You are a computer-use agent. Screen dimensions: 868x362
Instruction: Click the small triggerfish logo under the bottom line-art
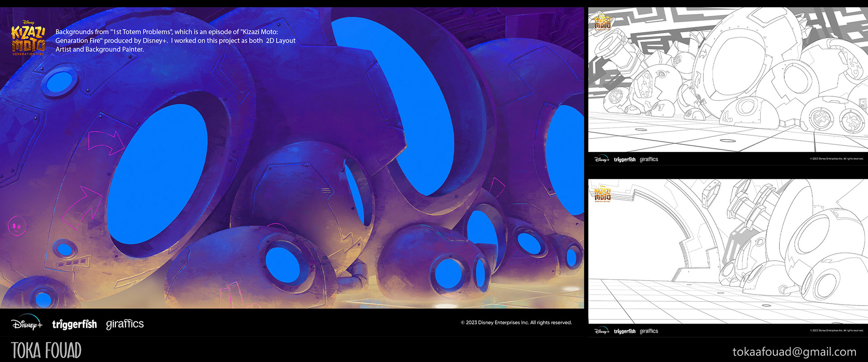(625, 331)
